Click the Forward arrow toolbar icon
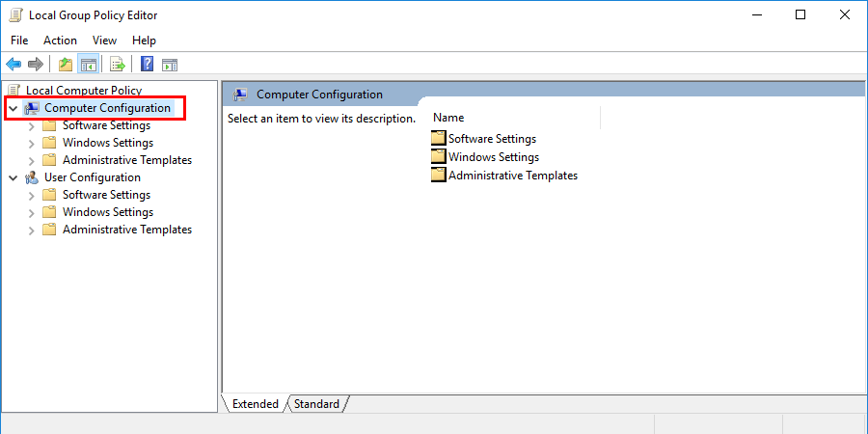This screenshot has width=868, height=434. coord(36,65)
